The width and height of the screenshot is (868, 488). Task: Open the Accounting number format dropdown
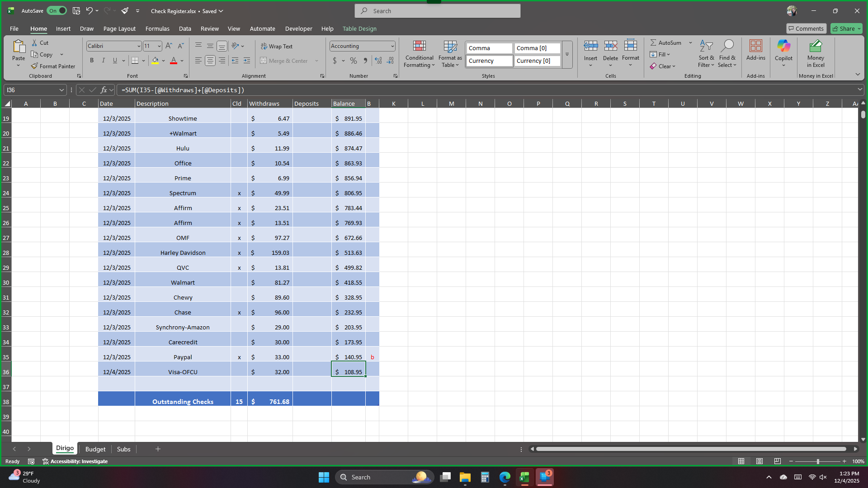[392, 46]
